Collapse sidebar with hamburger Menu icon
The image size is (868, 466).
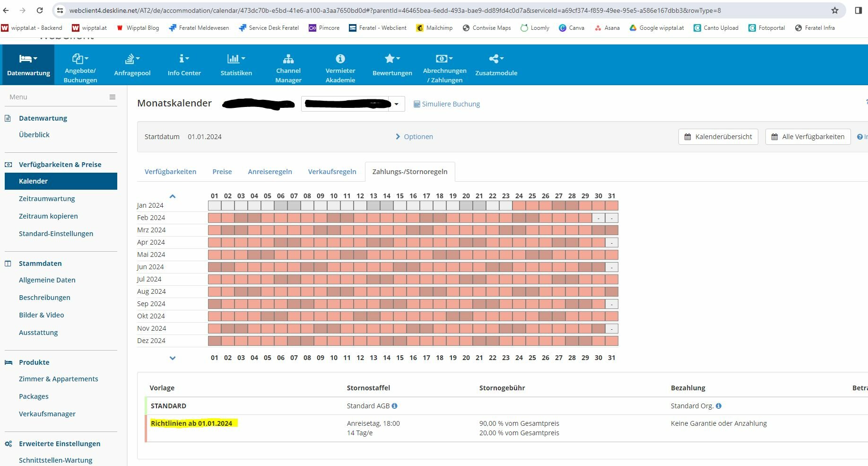[113, 97]
